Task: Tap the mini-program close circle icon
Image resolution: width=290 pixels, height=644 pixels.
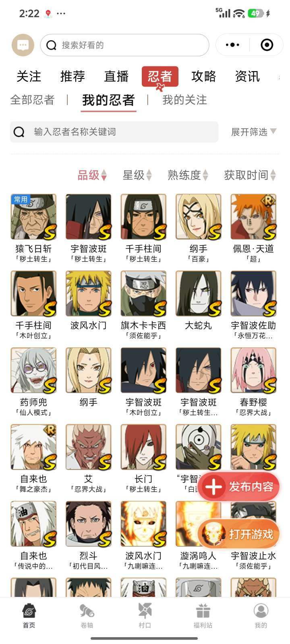Action: [267, 45]
